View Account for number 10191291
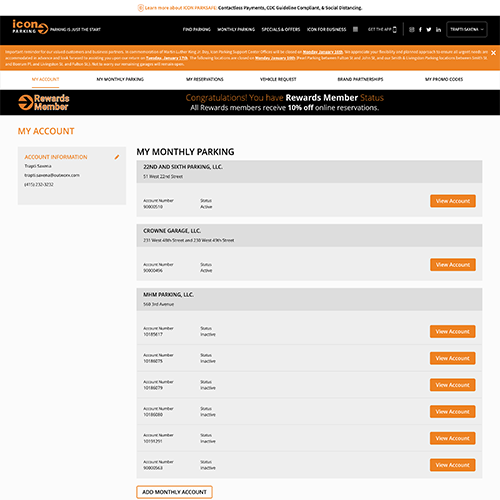The image size is (500, 500). coord(453,438)
